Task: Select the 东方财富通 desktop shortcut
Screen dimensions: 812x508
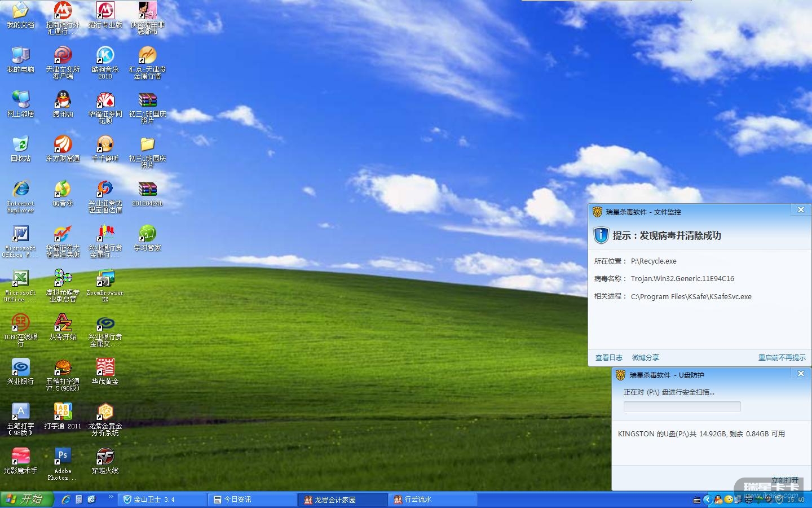Action: pos(63,148)
